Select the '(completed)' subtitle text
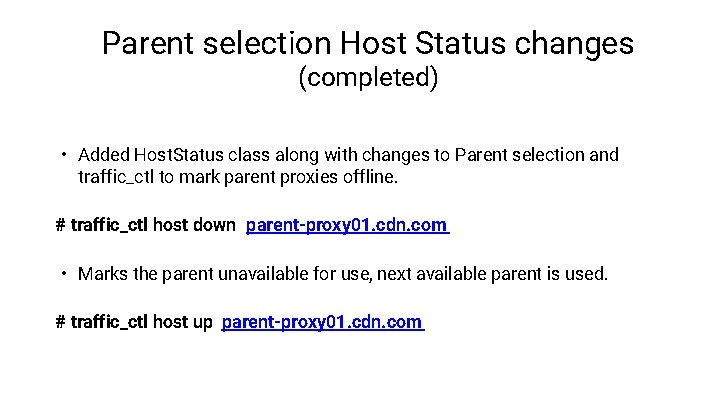Screen dimensions: 720x405 tap(368, 79)
